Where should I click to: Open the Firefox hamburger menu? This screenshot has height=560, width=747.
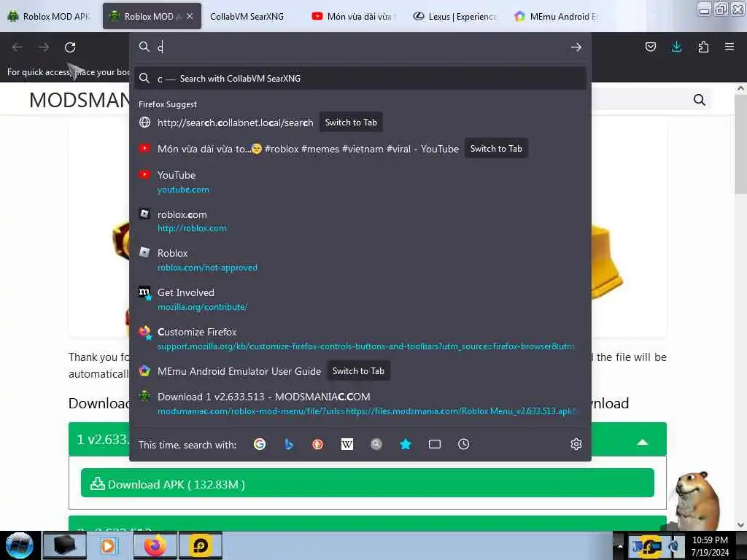(729, 47)
